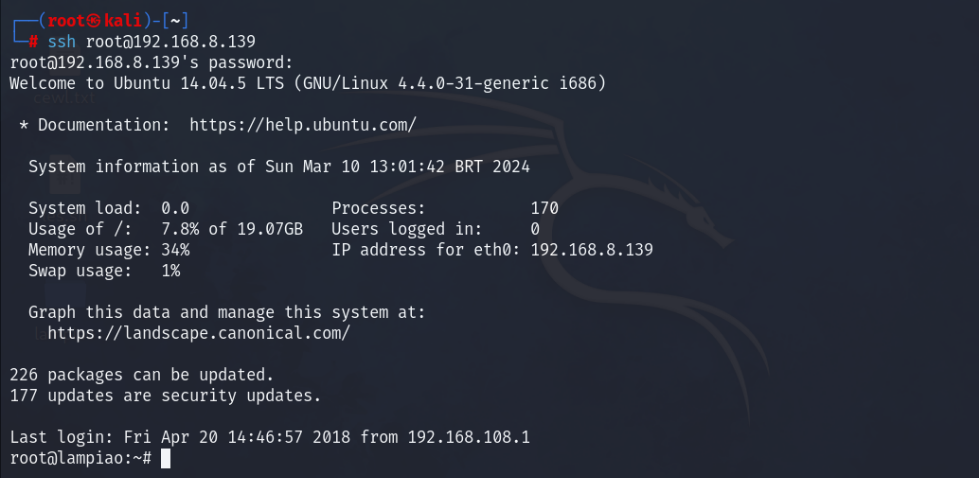Click the Swap usage 1% value
979x478 pixels.
(170, 271)
